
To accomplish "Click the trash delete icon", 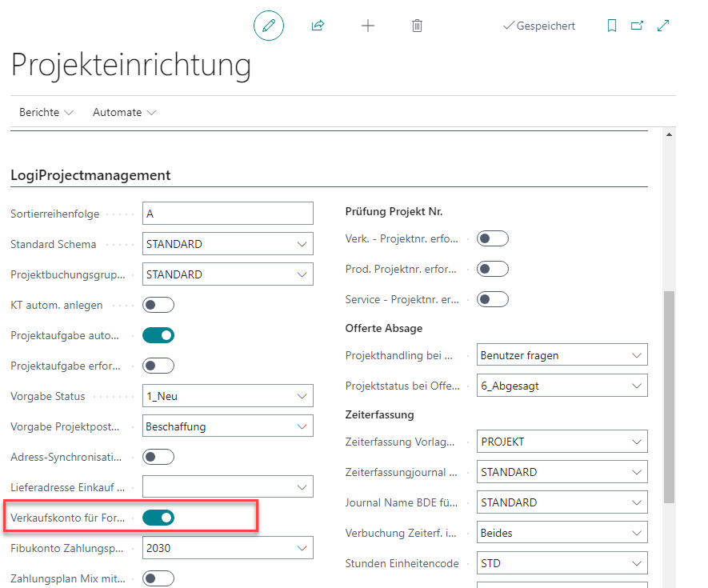I will (418, 26).
